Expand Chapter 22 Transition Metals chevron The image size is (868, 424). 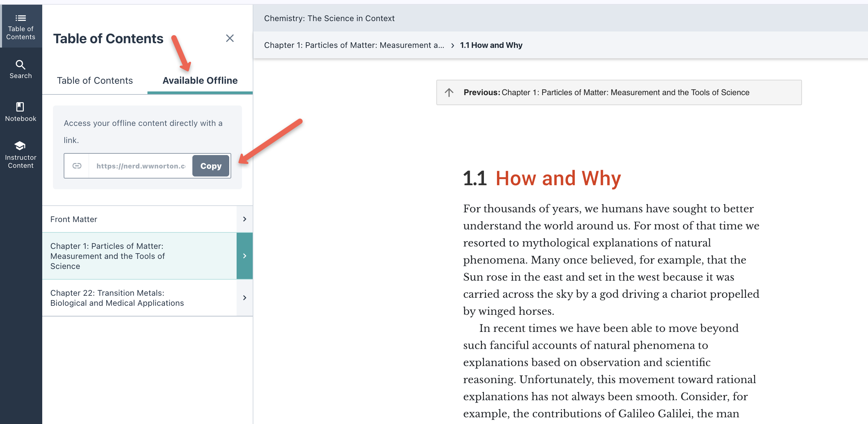pyautogui.click(x=245, y=298)
